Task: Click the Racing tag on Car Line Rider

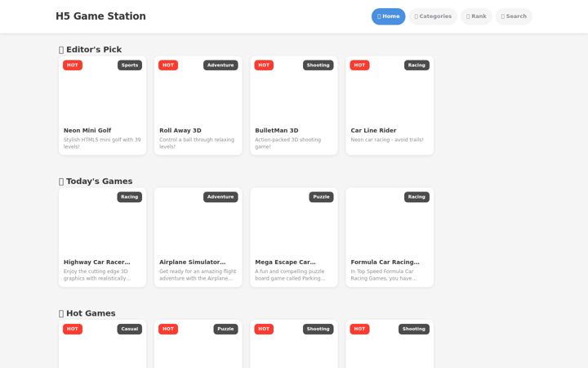Action: click(416, 65)
